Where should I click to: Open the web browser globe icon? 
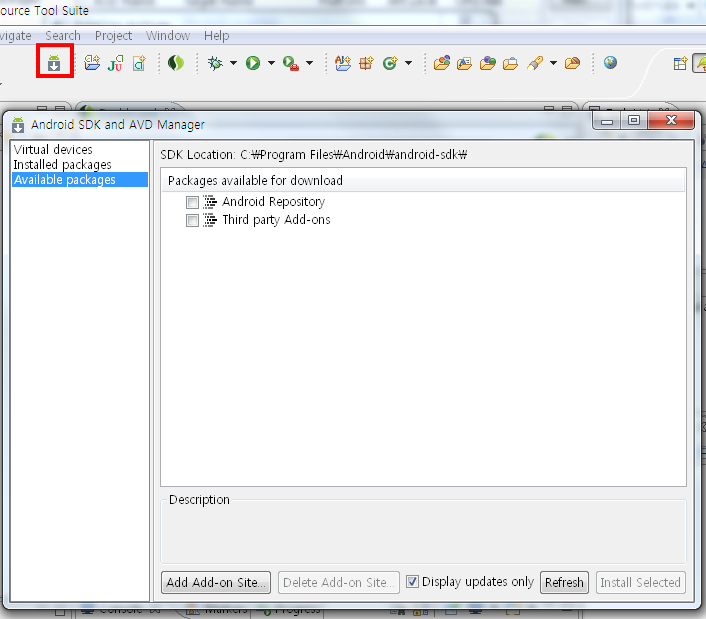tap(610, 63)
